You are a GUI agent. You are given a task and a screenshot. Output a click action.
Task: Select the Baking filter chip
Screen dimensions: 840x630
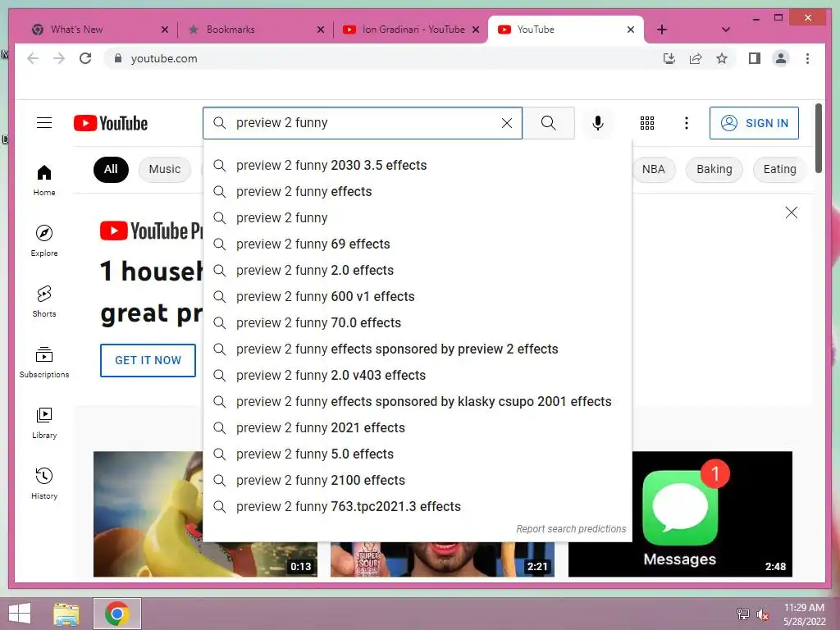[x=714, y=169]
